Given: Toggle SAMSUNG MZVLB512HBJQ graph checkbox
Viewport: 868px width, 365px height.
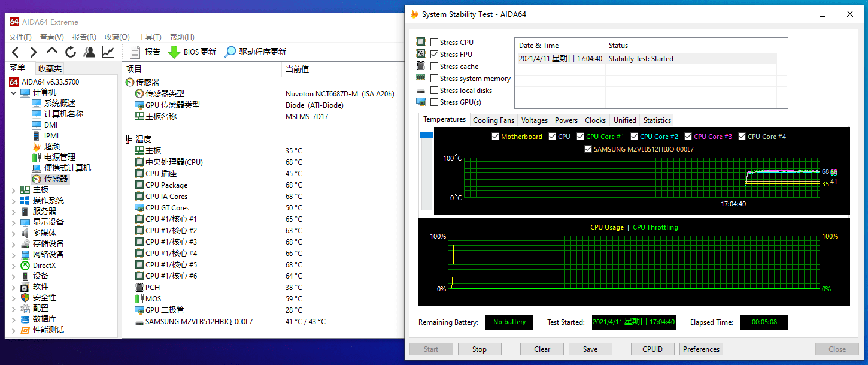Looking at the screenshot, I should point(588,149).
